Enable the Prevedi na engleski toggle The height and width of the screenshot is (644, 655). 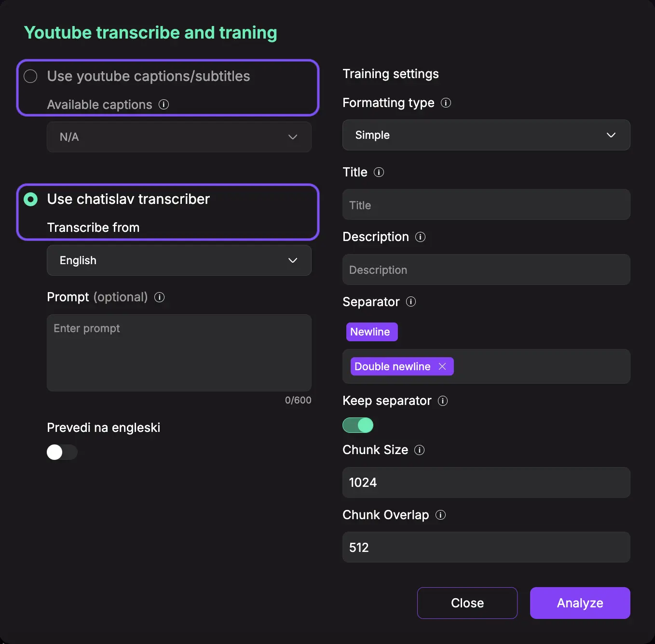62,452
